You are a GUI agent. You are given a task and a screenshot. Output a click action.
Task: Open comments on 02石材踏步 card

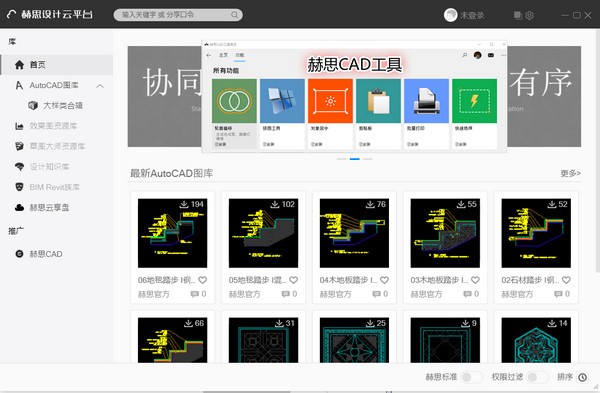click(558, 294)
